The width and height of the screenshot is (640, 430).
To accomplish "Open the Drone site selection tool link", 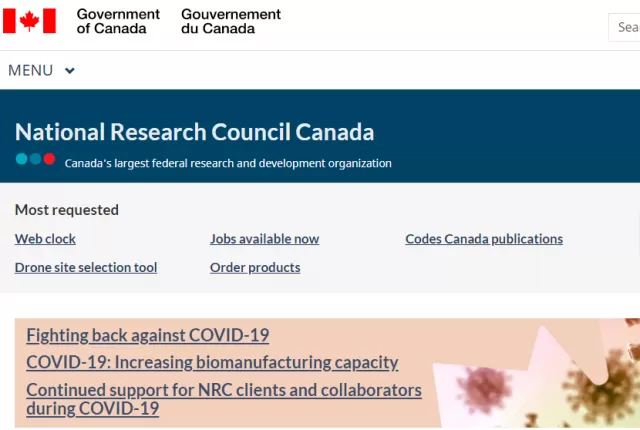I will [86, 267].
